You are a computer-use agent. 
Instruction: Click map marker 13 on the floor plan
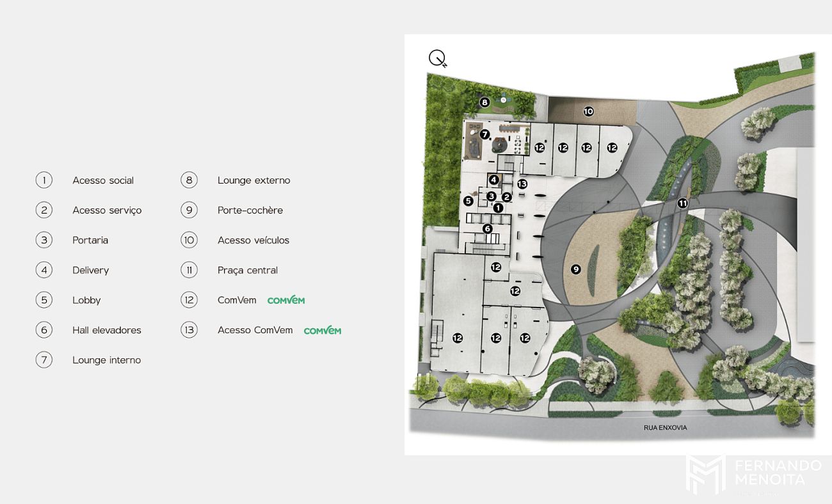[522, 184]
